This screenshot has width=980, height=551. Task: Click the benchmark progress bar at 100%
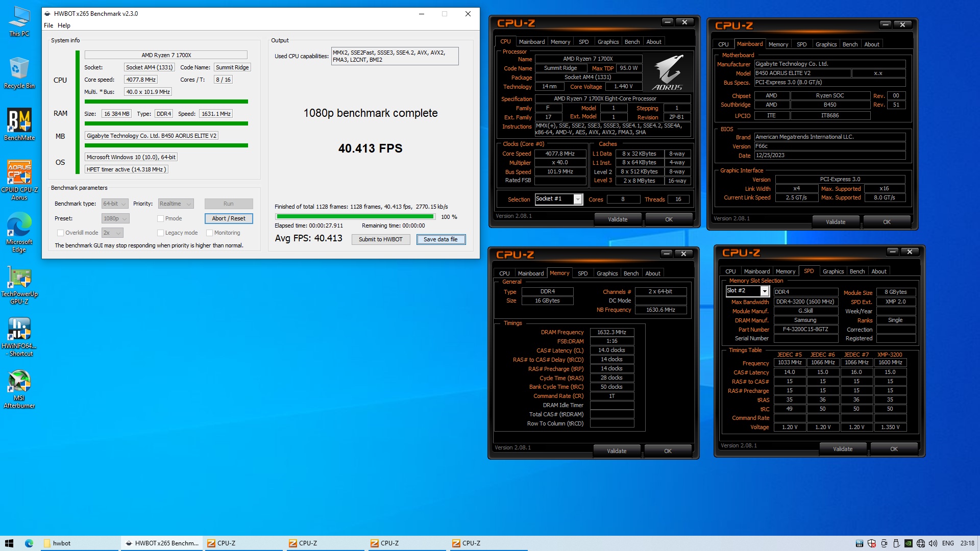(355, 217)
